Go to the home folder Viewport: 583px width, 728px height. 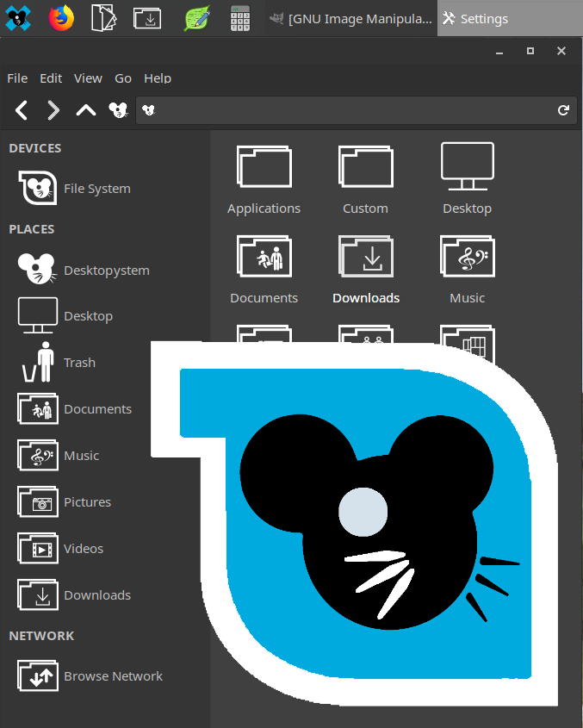(118, 110)
